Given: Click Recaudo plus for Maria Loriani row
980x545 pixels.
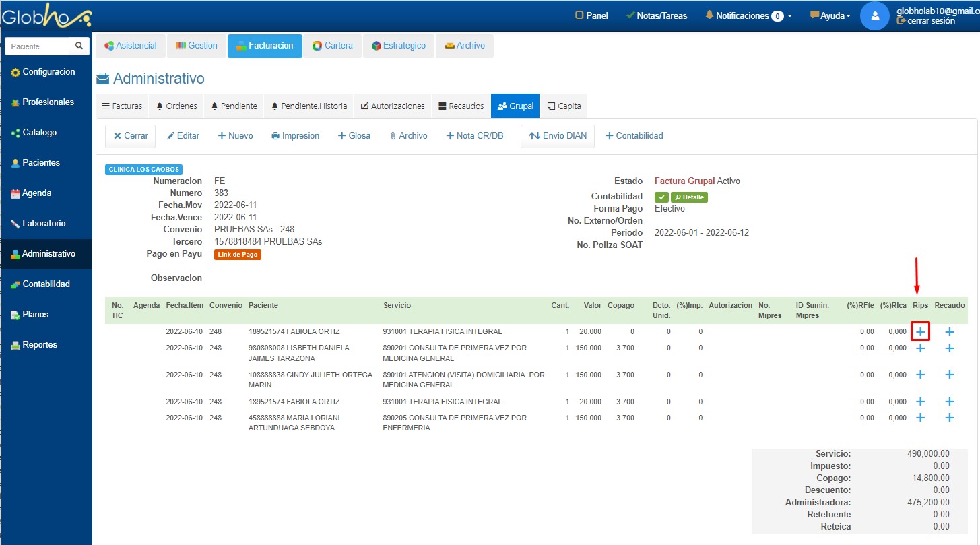Looking at the screenshot, I should [949, 418].
